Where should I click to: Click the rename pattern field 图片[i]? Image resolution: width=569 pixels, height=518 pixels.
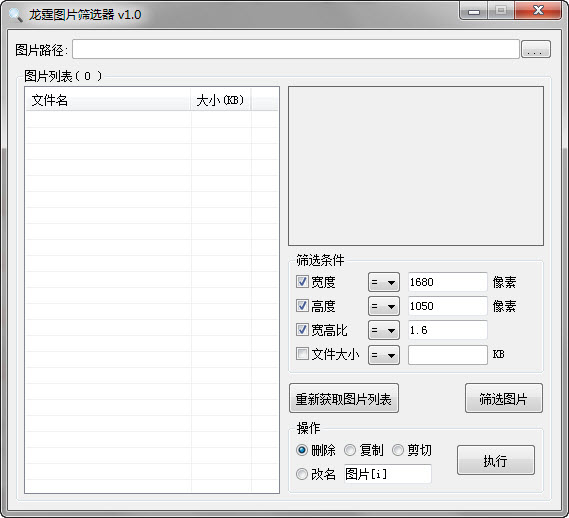coord(388,474)
